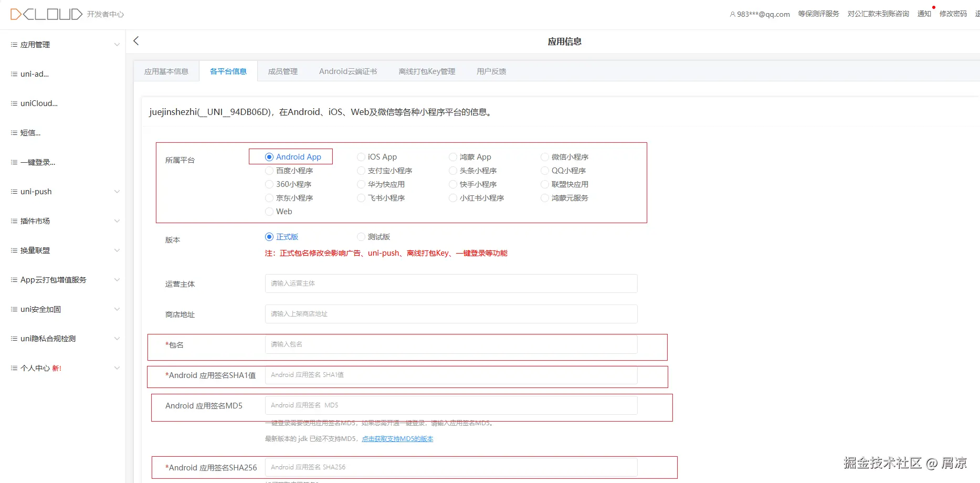
Task: Focus the 商店地址 input field
Action: (451, 314)
